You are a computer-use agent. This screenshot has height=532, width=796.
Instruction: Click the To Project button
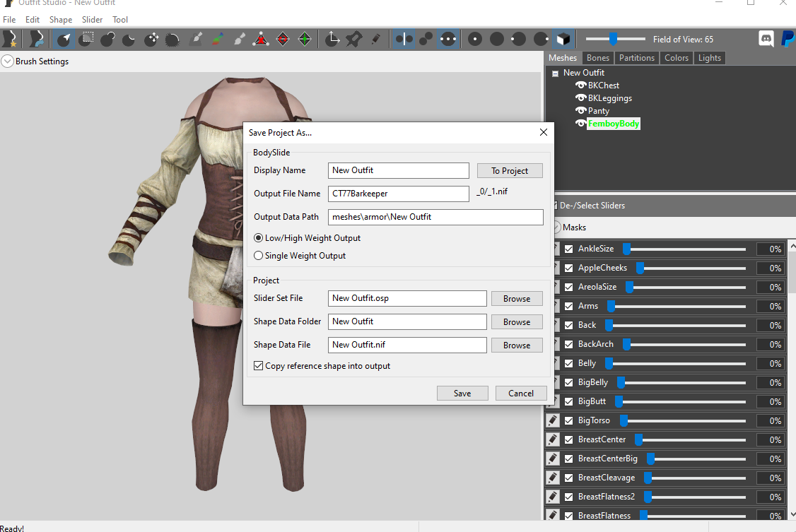pyautogui.click(x=510, y=171)
